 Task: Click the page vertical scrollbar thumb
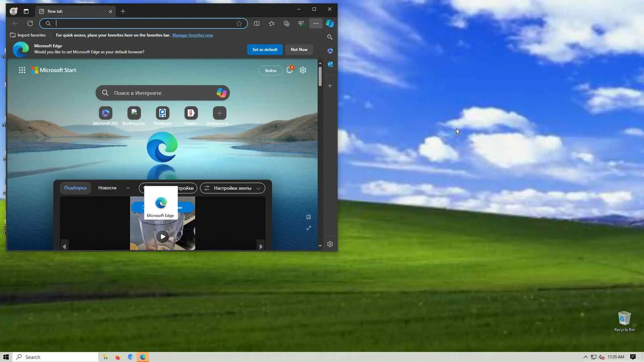coord(320,76)
